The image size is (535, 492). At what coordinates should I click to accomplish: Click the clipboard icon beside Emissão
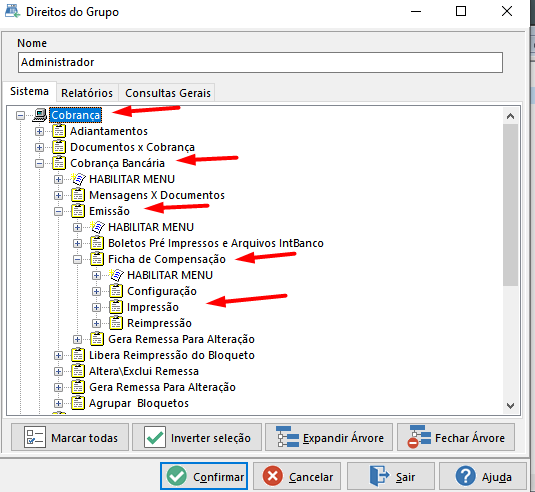click(x=78, y=211)
